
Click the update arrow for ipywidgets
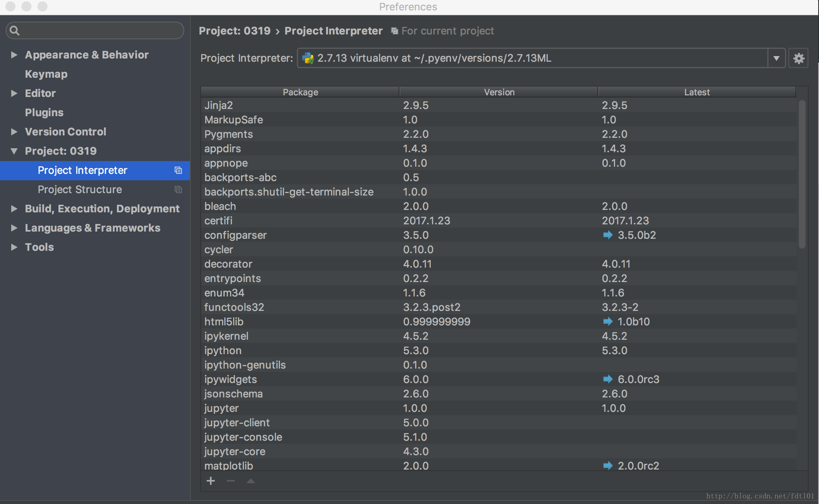608,379
